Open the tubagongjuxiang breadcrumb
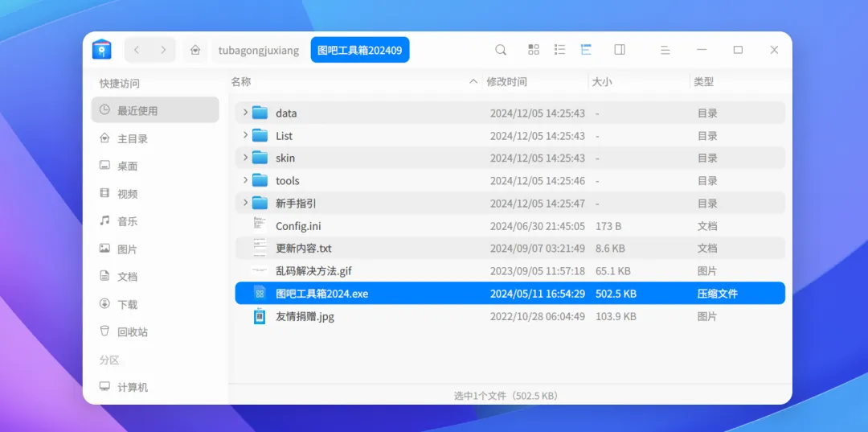 pyautogui.click(x=259, y=51)
